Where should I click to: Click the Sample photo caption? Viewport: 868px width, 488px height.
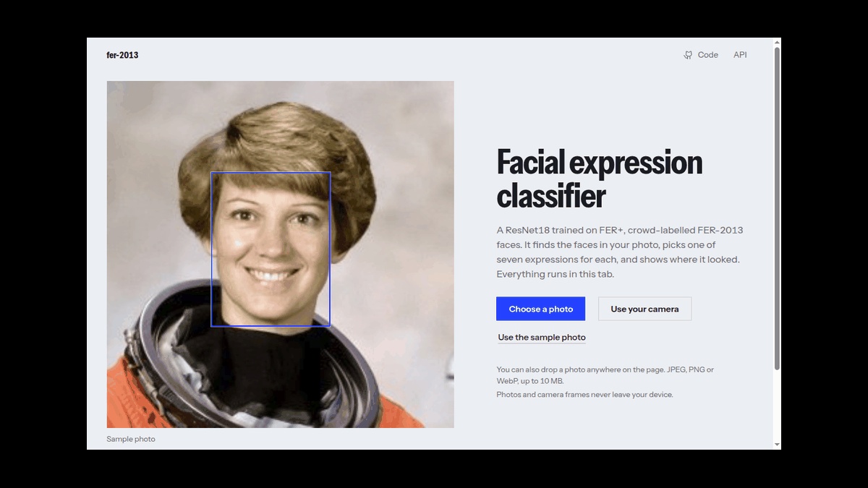(x=131, y=439)
